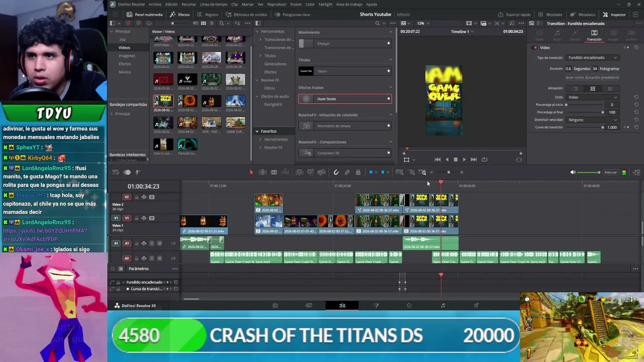Switch to the Cut page icon

click(x=309, y=305)
